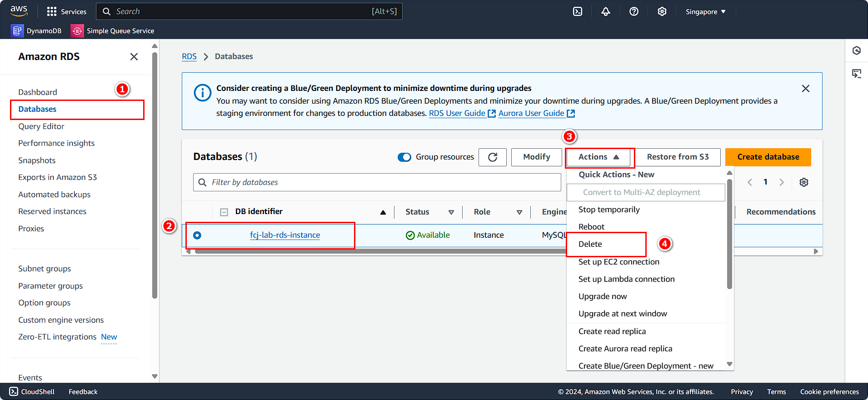Dismiss the Blue/Green Deployment banner
The height and width of the screenshot is (400, 868).
806,89
